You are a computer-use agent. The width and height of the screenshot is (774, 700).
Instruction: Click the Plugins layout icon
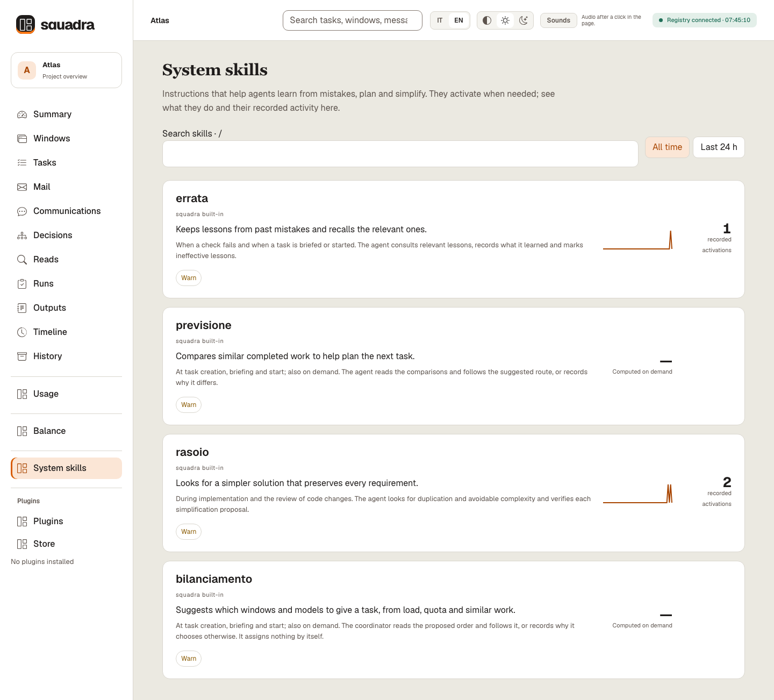pos(22,522)
